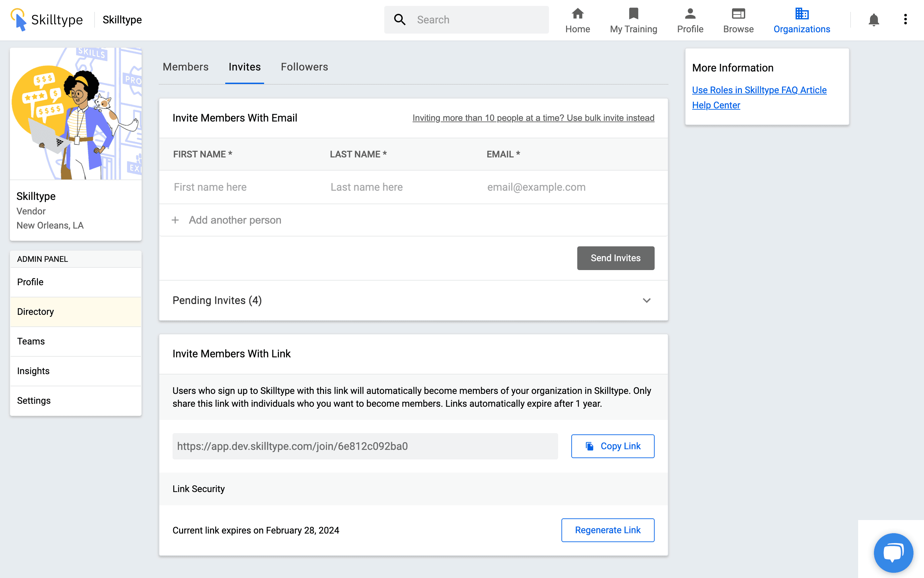Open Insights in the admin panel
Viewport: 924px width, 578px height.
[33, 371]
